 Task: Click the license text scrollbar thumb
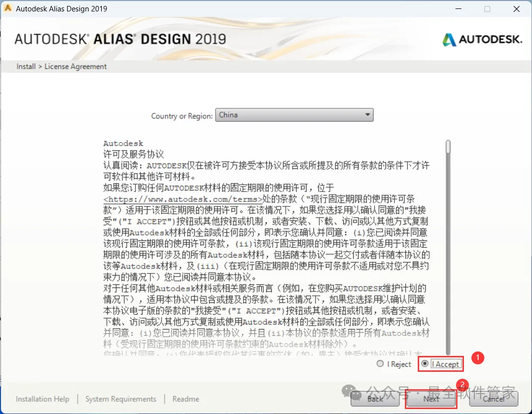point(448,147)
